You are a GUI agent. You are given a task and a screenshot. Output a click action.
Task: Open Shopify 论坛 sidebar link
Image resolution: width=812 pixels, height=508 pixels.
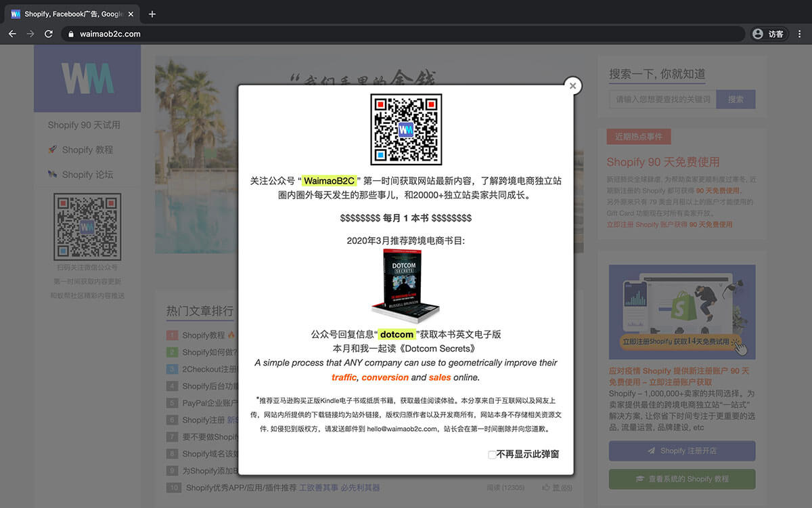(x=87, y=174)
